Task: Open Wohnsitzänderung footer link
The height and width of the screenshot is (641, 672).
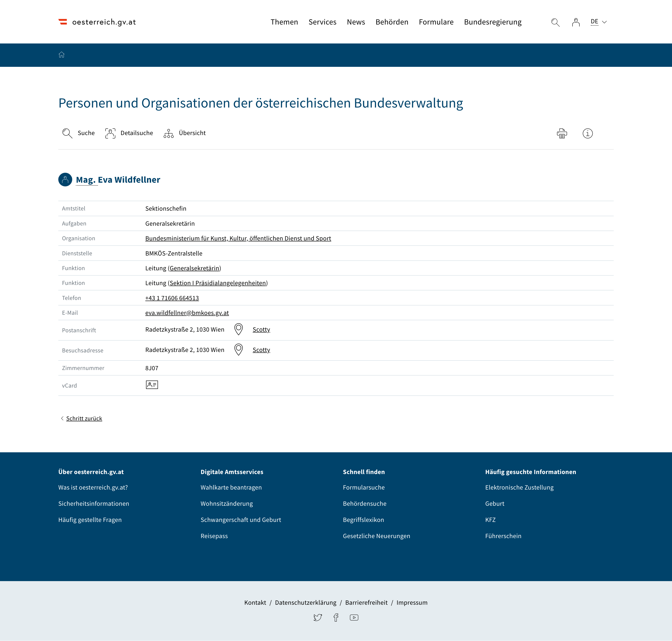Action: point(227,503)
